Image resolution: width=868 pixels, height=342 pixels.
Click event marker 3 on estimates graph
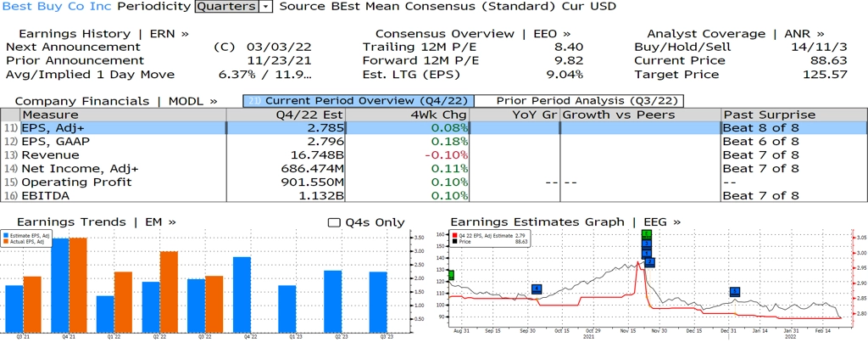pyautogui.click(x=646, y=244)
